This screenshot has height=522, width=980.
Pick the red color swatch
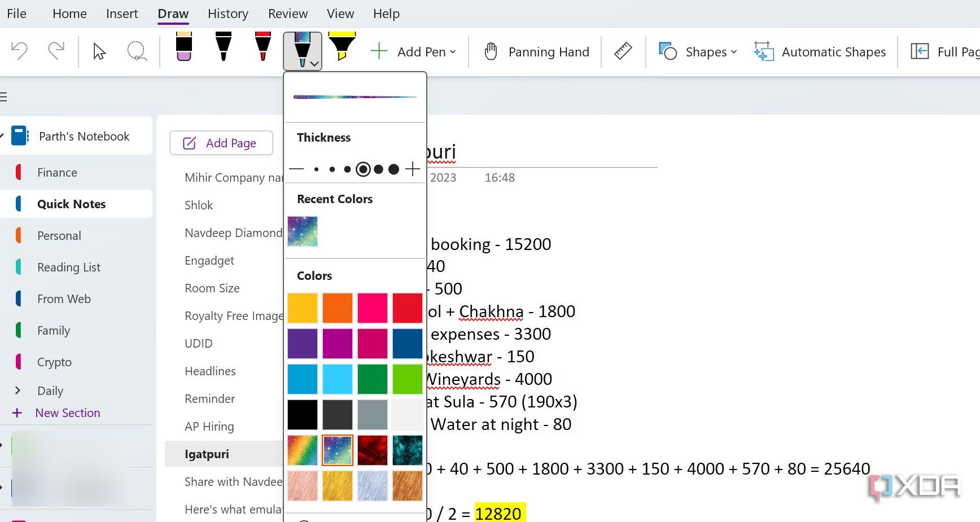(x=408, y=308)
